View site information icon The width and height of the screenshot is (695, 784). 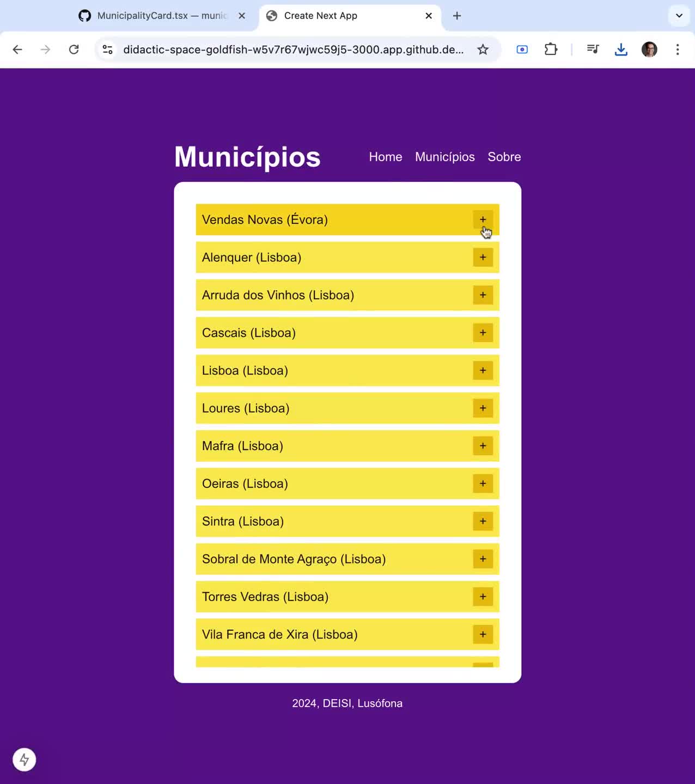pyautogui.click(x=108, y=50)
